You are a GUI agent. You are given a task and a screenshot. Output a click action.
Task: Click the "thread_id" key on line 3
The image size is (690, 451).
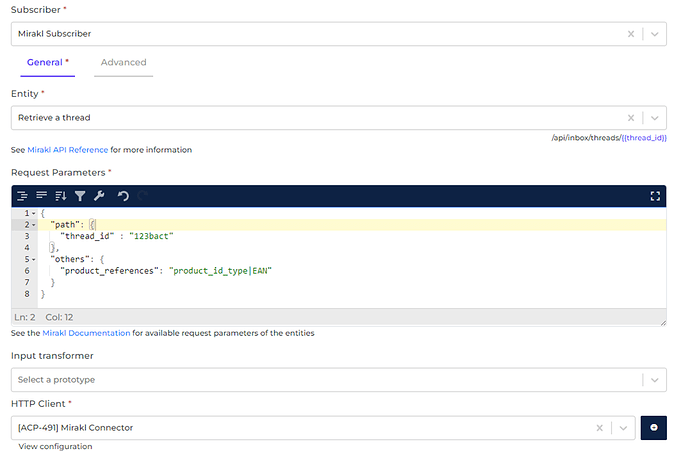coord(87,236)
